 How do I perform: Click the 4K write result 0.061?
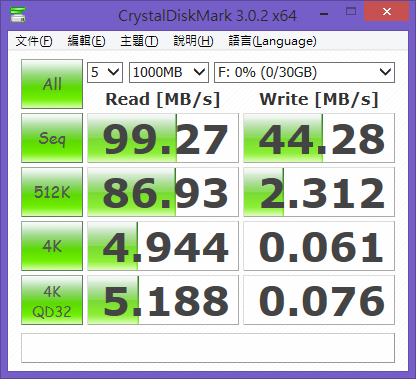pyautogui.click(x=319, y=246)
